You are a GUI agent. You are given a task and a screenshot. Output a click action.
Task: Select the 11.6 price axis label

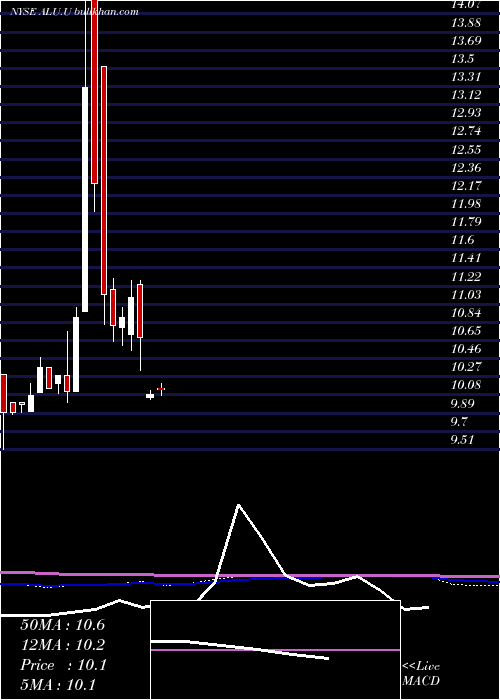click(462, 240)
